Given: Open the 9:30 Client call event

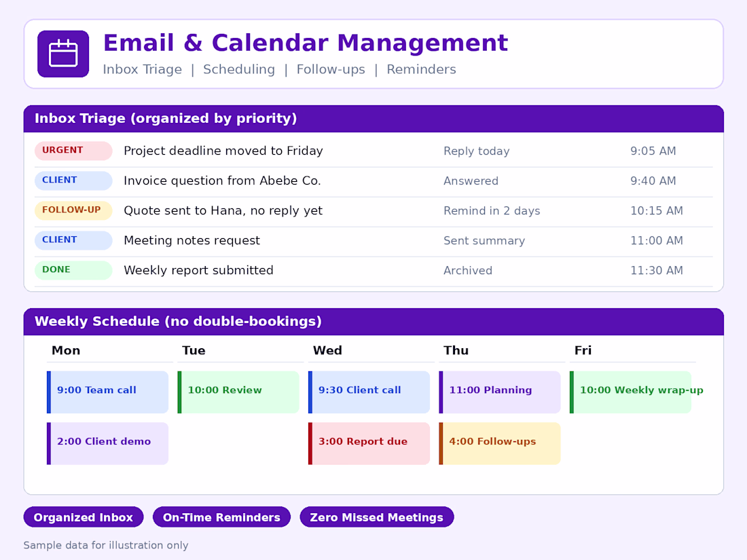Looking at the screenshot, I should 369,392.
